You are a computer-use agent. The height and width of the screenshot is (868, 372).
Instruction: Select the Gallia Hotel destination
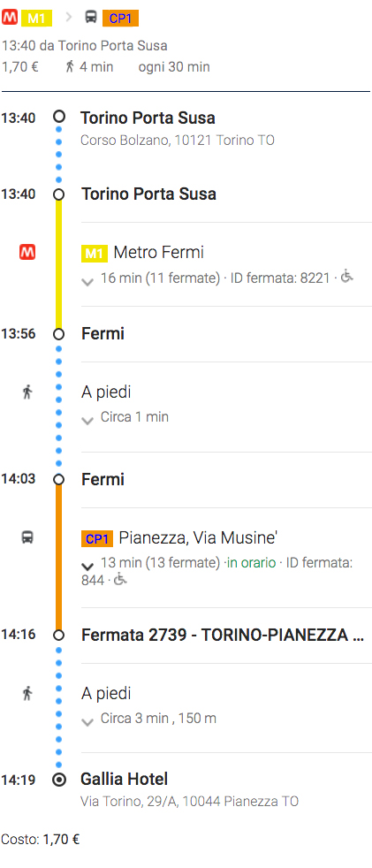click(x=124, y=780)
